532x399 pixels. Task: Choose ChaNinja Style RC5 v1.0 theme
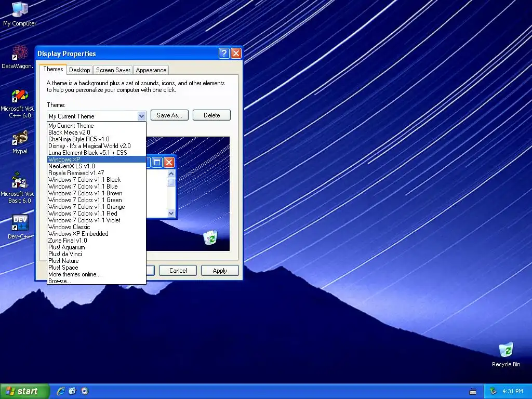[x=97, y=139]
